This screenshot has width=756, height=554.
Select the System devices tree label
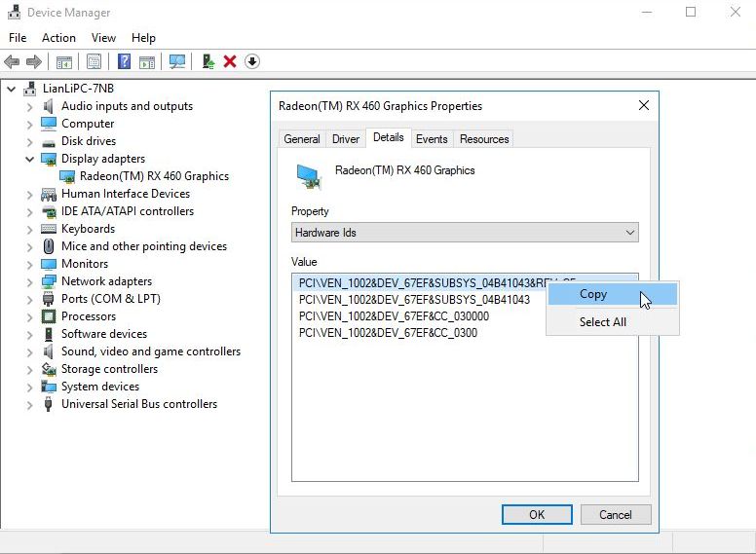tap(100, 387)
